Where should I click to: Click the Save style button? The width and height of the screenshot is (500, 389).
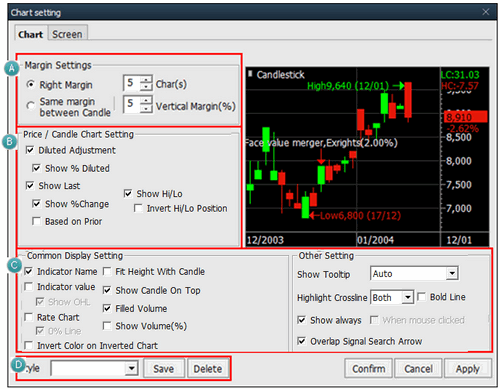click(164, 369)
